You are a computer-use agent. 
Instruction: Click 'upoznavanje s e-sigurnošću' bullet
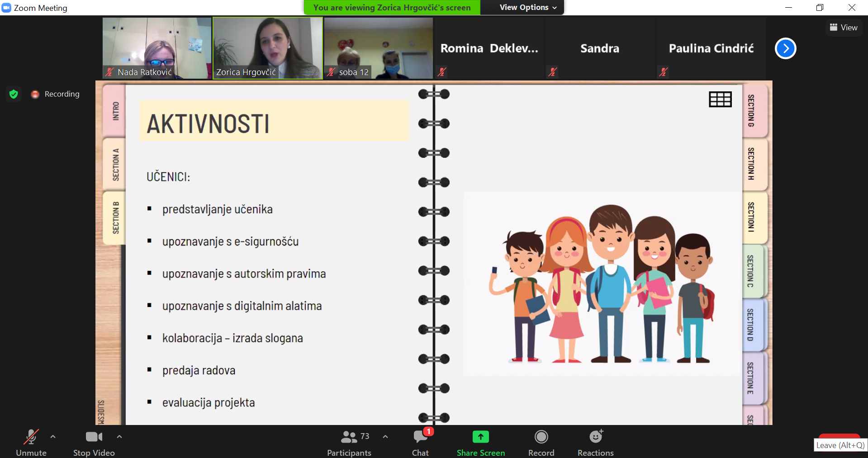pyautogui.click(x=230, y=241)
